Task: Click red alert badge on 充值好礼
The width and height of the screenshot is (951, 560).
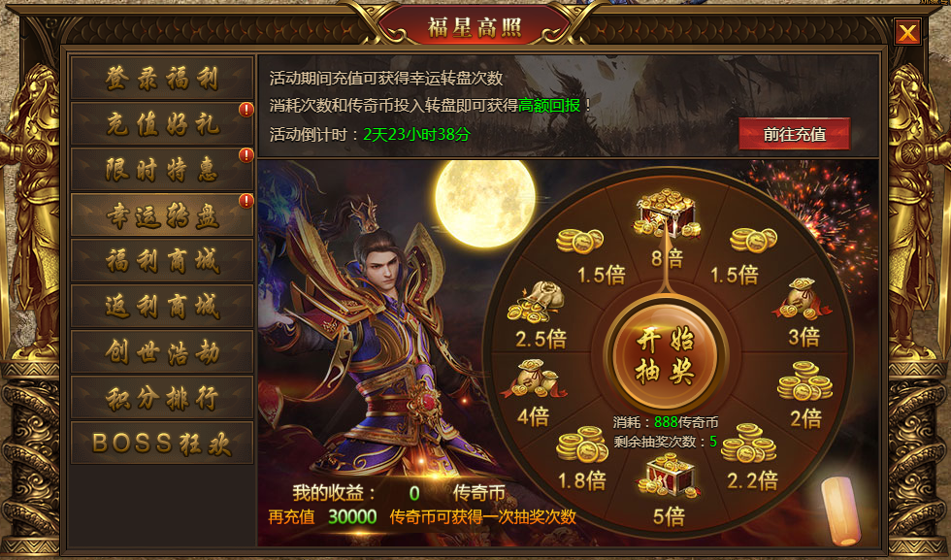Action: 246,110
